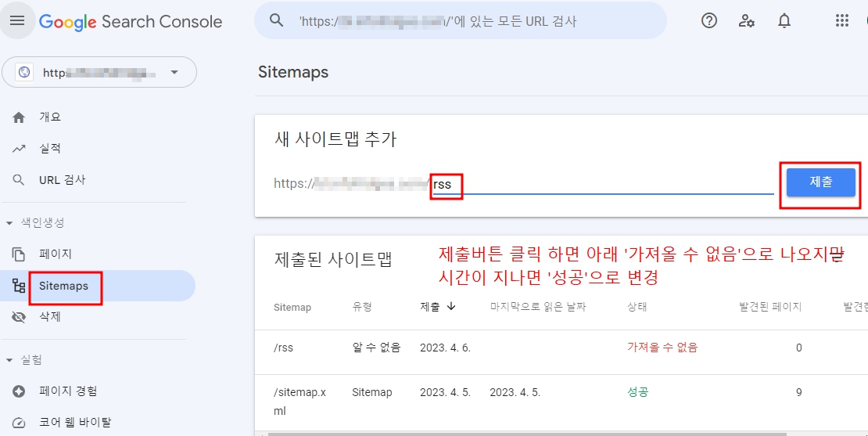This screenshot has height=436, width=868.
Task: Click the 제출 submit button
Action: [820, 182]
